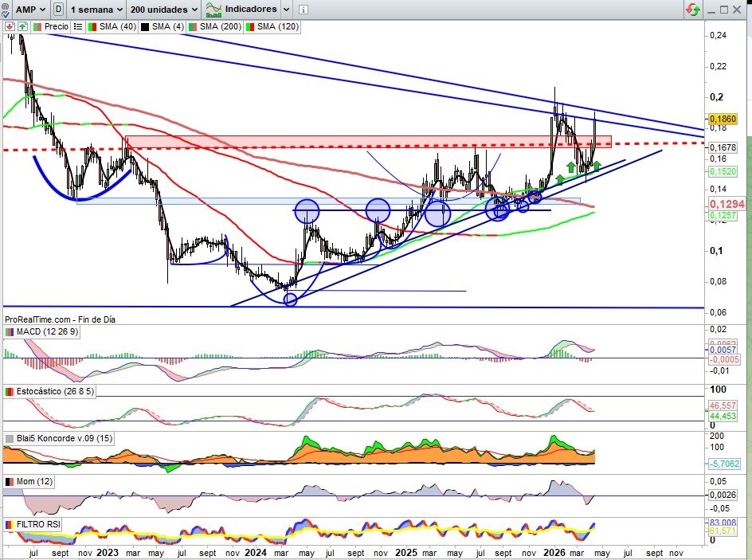This screenshot has height=560, width=752.
Task: Click the green 0,1257 axis label
Action: click(723, 216)
